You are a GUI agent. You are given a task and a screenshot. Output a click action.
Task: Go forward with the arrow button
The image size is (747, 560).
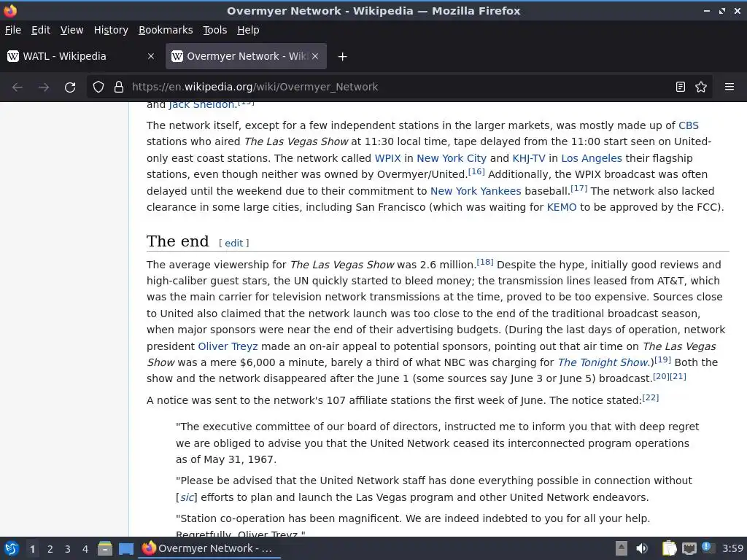pos(44,87)
